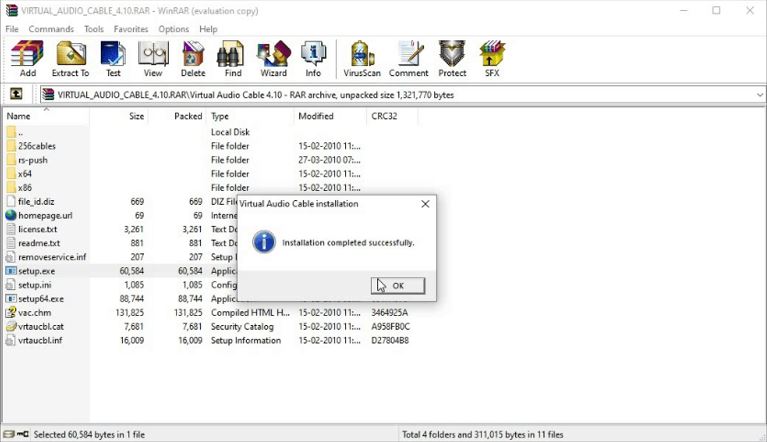Sort by Size column header

(x=119, y=116)
